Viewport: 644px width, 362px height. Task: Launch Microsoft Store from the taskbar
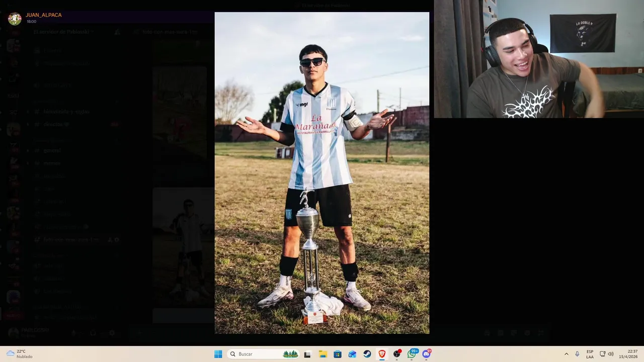(x=337, y=354)
